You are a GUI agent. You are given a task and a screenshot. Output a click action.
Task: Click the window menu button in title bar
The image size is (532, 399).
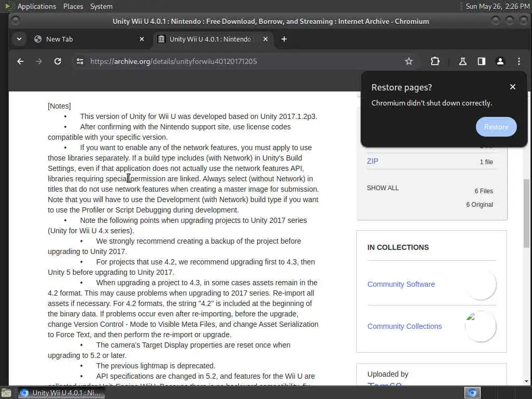pos(15,21)
